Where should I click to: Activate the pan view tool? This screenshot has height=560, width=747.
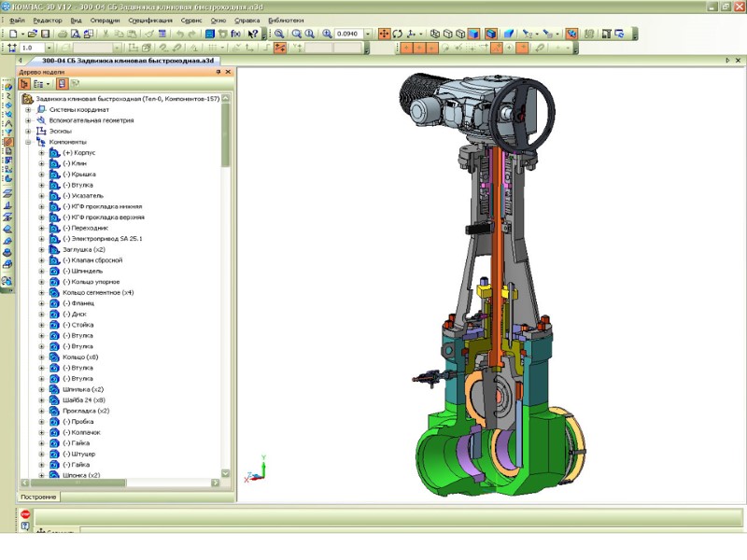pos(384,34)
